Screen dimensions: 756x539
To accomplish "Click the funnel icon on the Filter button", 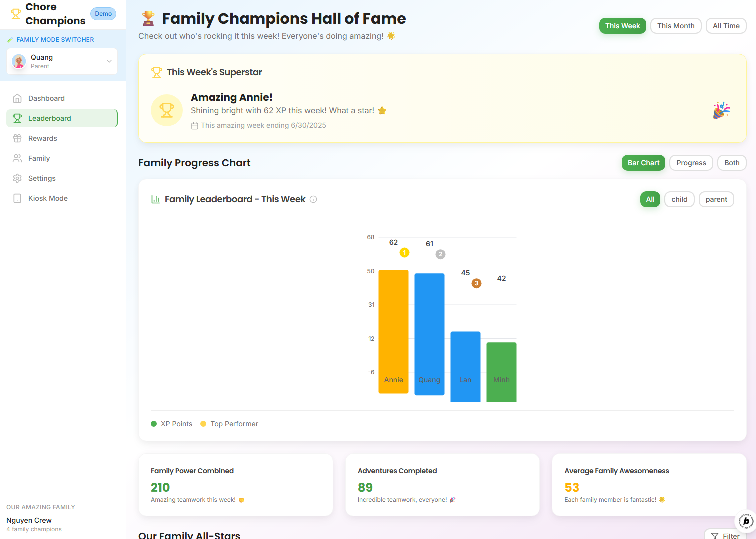I will 716,535.
